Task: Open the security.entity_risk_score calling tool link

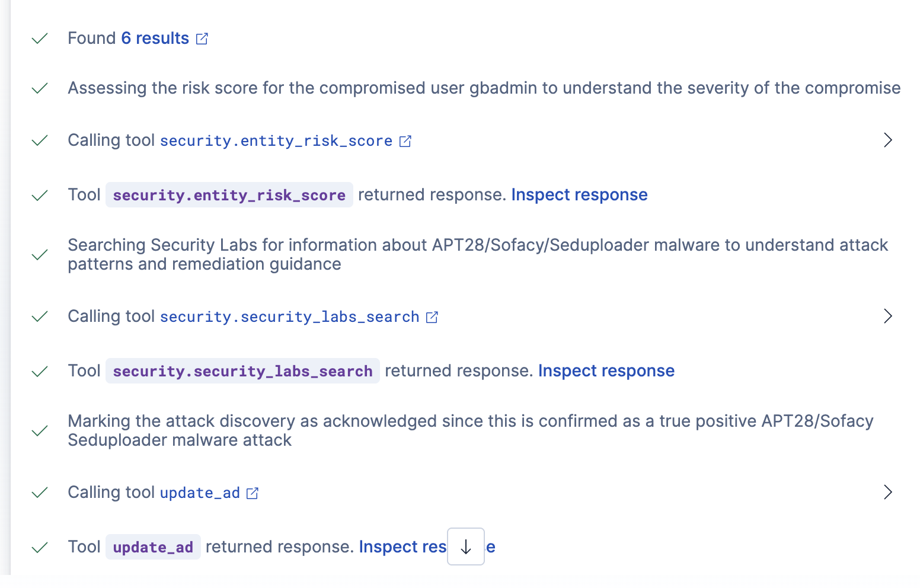Action: 276,140
